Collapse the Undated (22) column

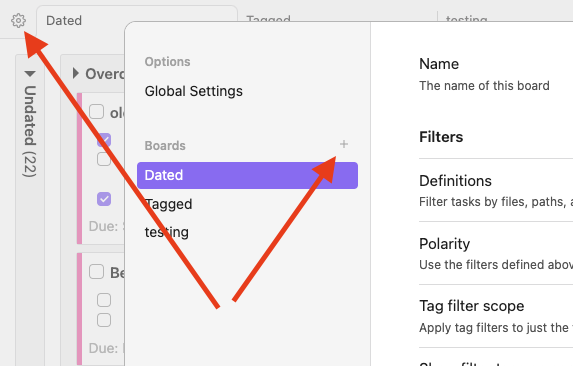30,74
